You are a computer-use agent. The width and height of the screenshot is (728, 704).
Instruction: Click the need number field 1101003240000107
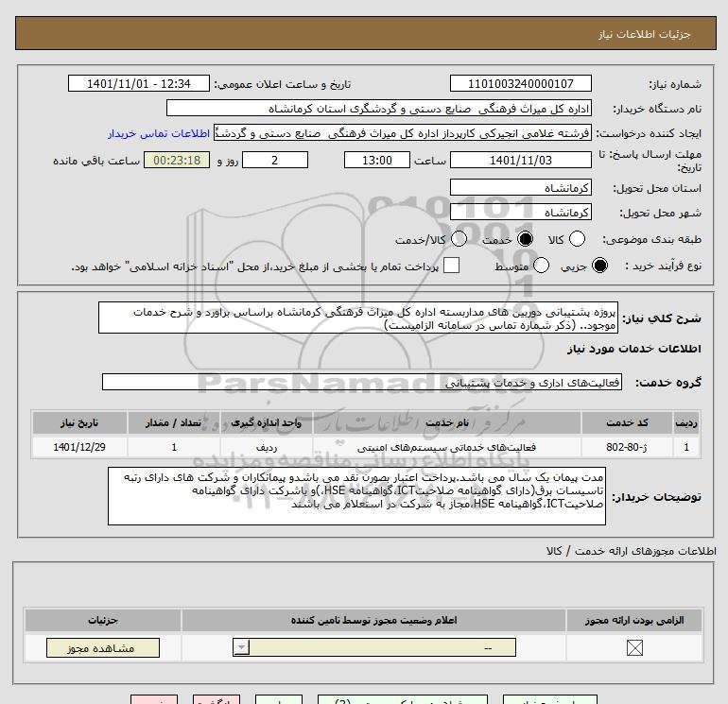click(x=520, y=83)
